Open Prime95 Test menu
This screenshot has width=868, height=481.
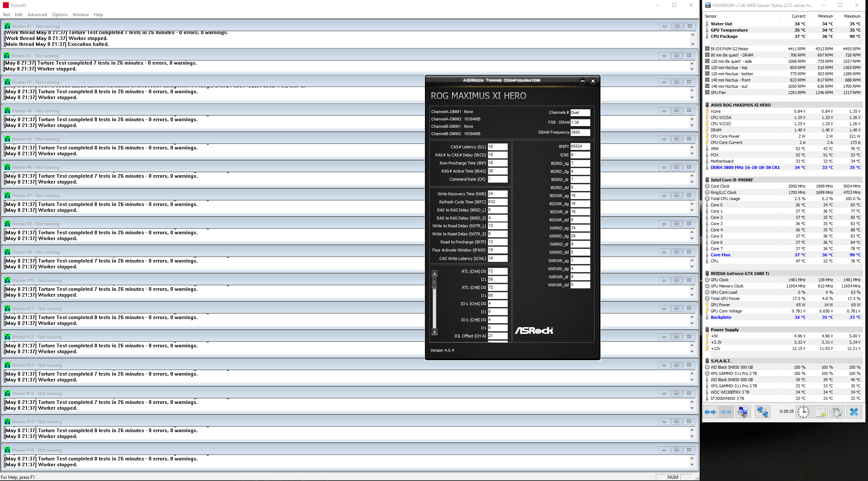click(6, 15)
